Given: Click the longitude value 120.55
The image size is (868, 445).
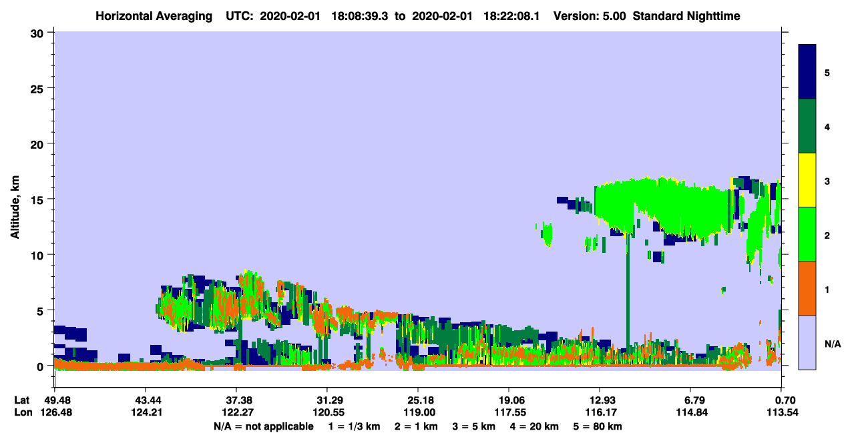Looking at the screenshot, I should pos(327,413).
